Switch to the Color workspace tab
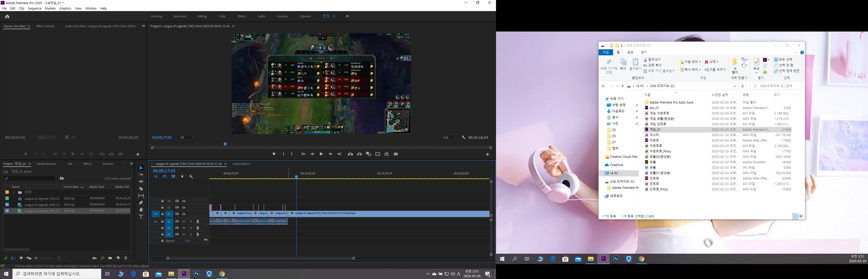The image size is (868, 279). point(222,16)
